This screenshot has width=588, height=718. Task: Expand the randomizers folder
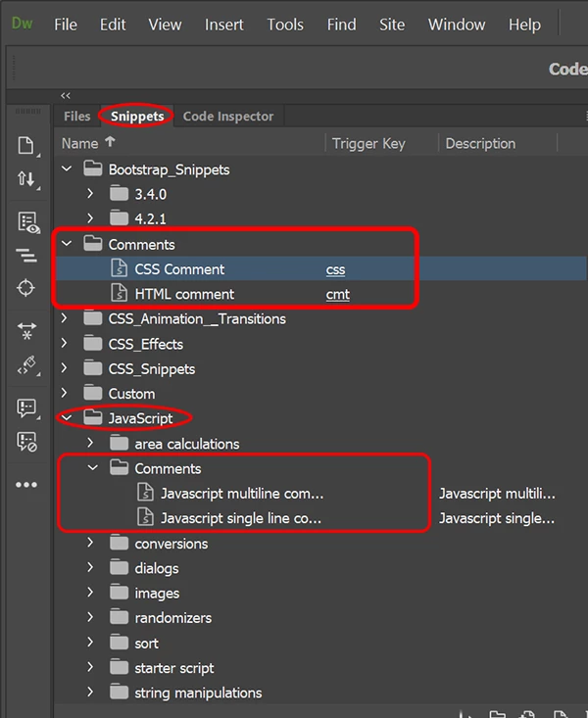[90, 617]
